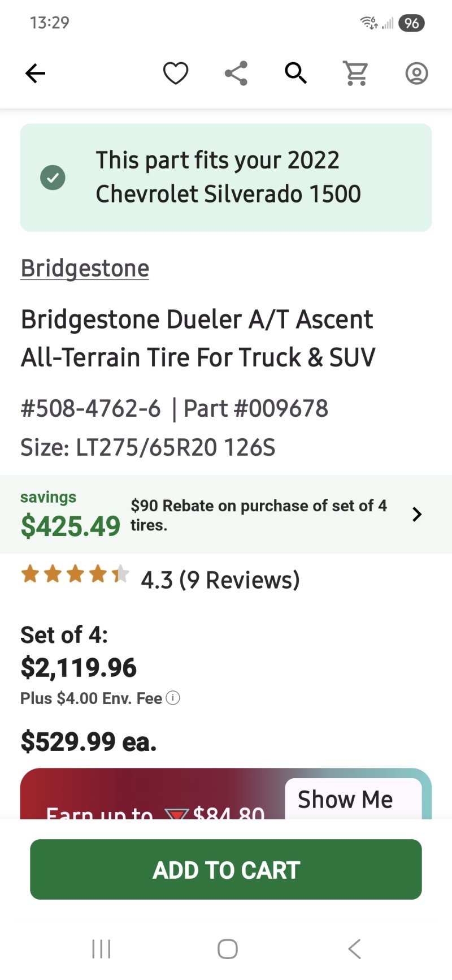Viewport: 452px width, 980px height.
Task: Tap the back arrow icon
Action: coord(35,74)
